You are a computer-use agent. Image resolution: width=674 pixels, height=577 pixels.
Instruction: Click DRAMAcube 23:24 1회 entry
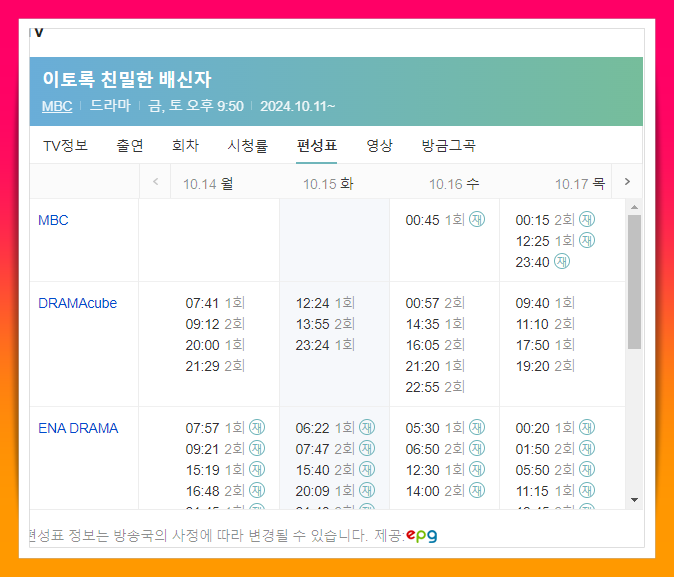click(325, 345)
